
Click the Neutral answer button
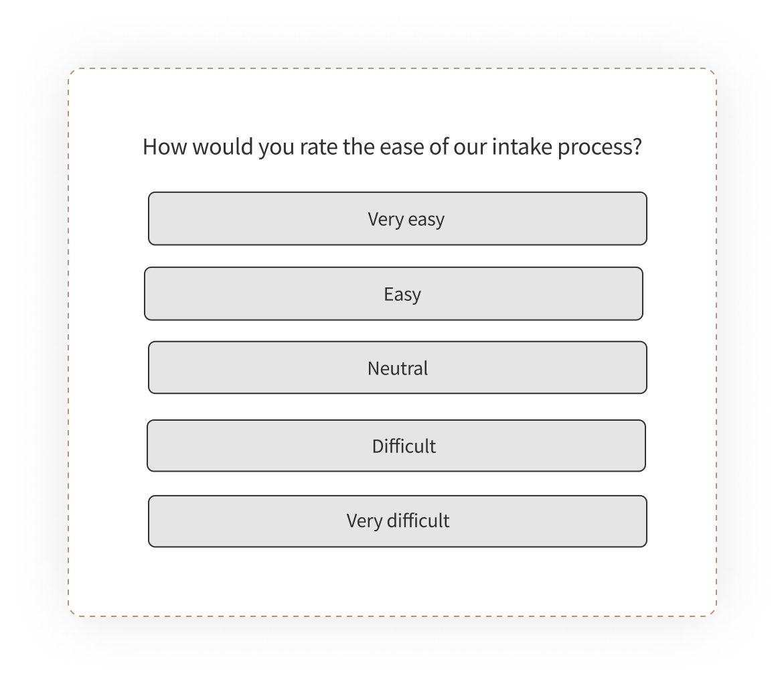click(397, 368)
